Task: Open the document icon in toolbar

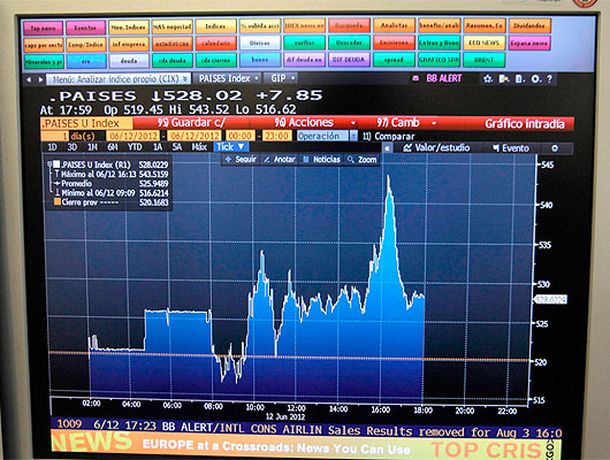Action: point(520,79)
